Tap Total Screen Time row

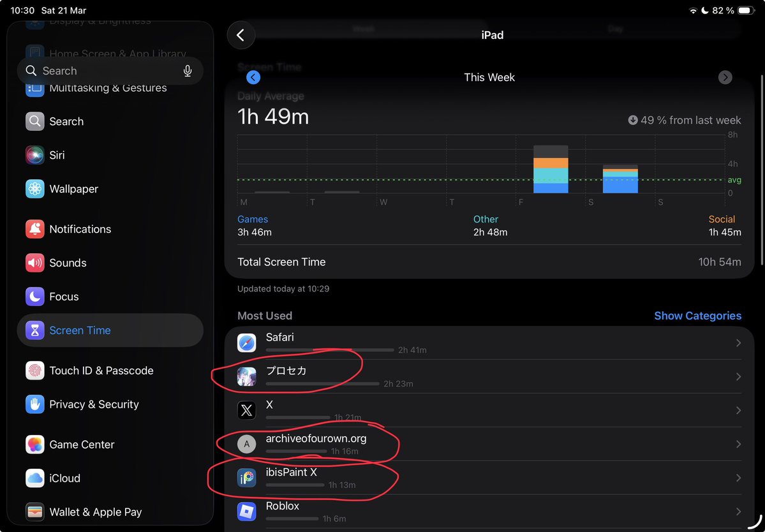click(x=489, y=262)
